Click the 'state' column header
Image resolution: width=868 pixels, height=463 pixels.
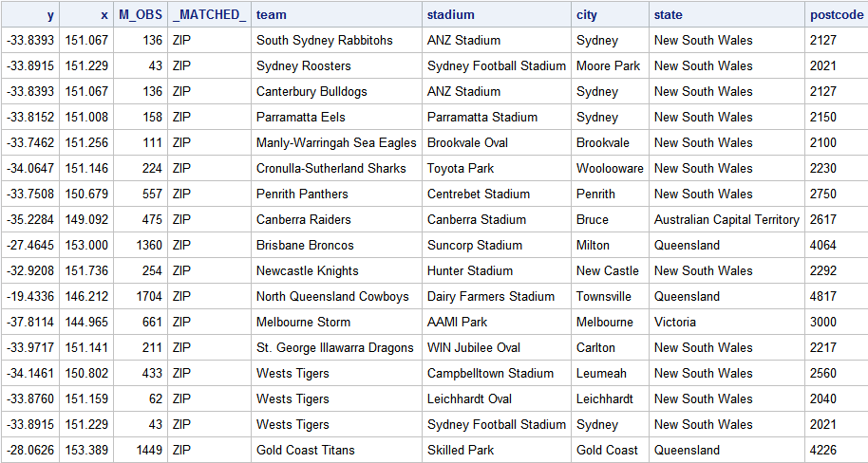(x=668, y=14)
